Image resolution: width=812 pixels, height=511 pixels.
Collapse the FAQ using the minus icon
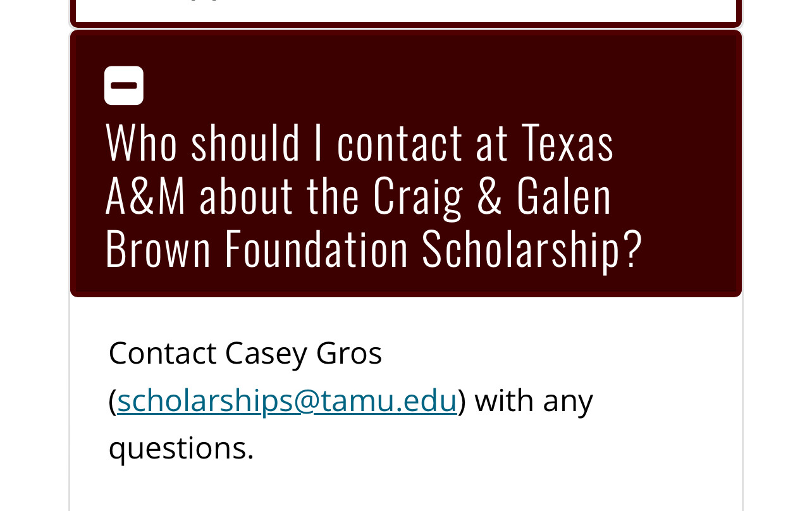(x=124, y=85)
